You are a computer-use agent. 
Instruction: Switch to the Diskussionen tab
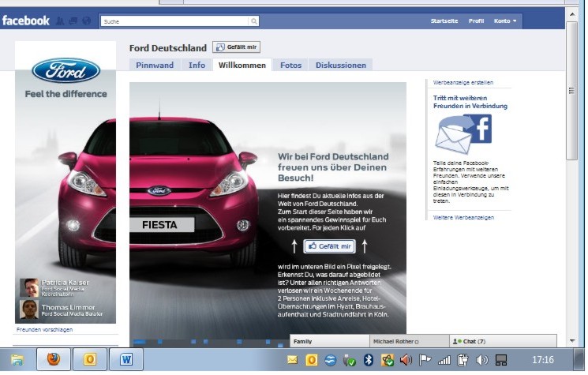(340, 65)
